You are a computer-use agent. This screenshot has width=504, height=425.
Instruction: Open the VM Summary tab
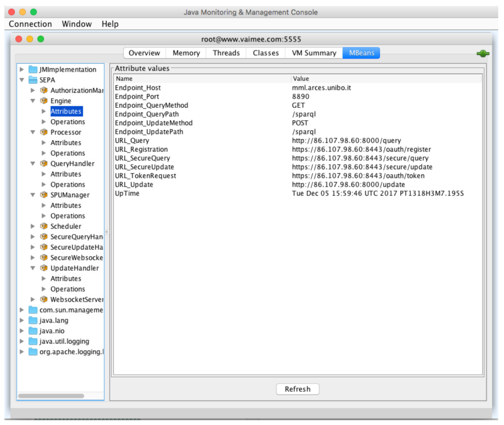click(x=314, y=53)
